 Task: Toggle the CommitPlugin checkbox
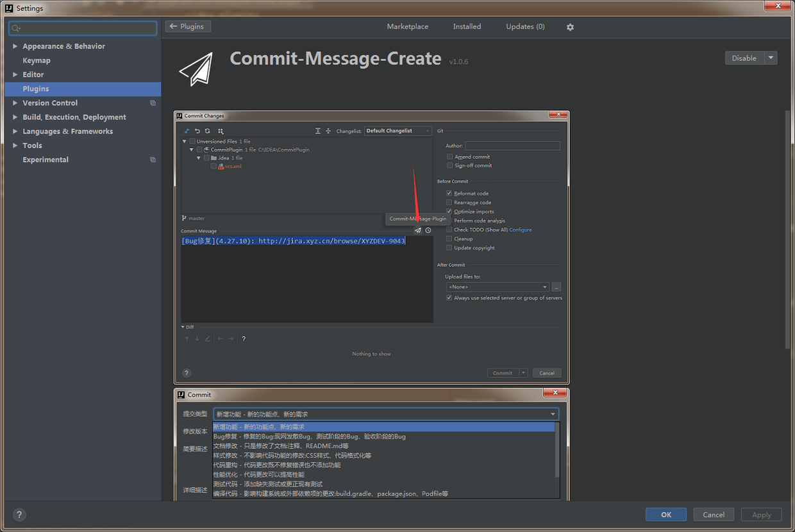click(x=199, y=149)
